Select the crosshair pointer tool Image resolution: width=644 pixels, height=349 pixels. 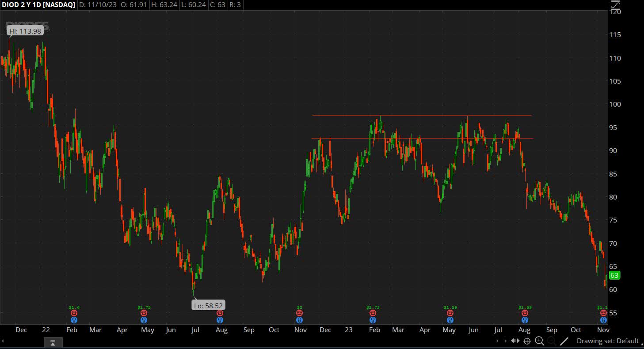coord(527,341)
